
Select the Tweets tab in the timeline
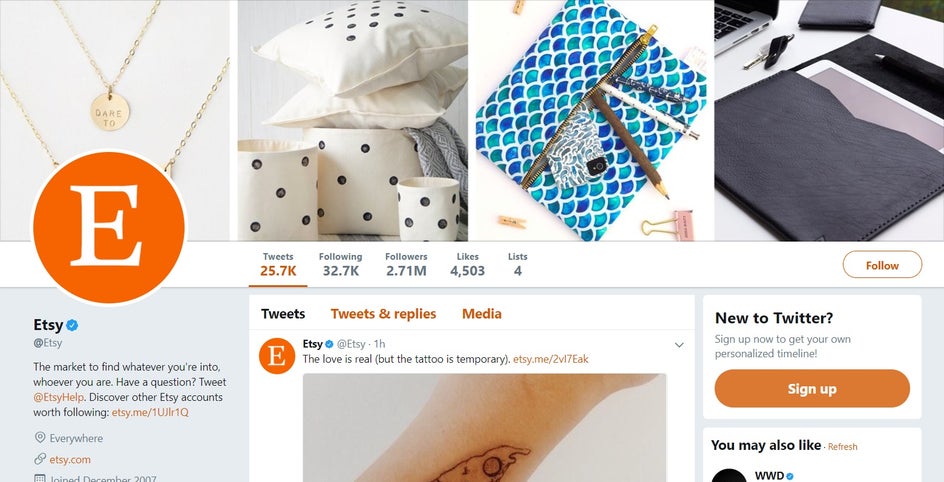[283, 314]
